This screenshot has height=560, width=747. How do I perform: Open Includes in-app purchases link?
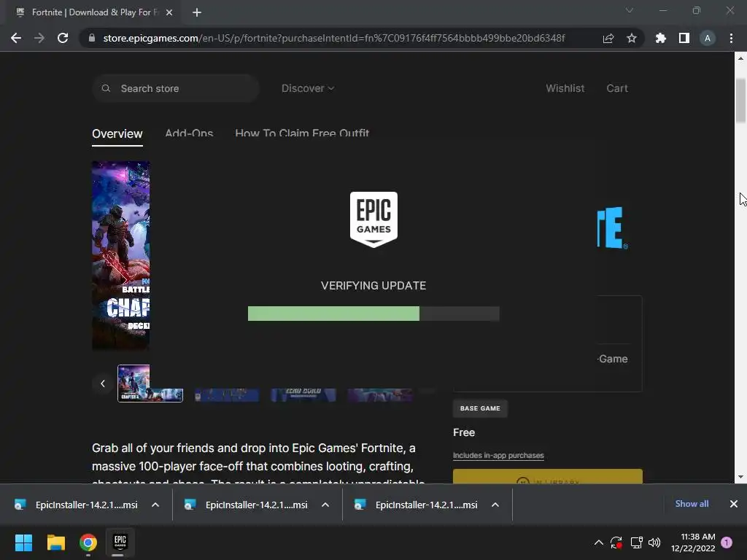click(x=498, y=456)
